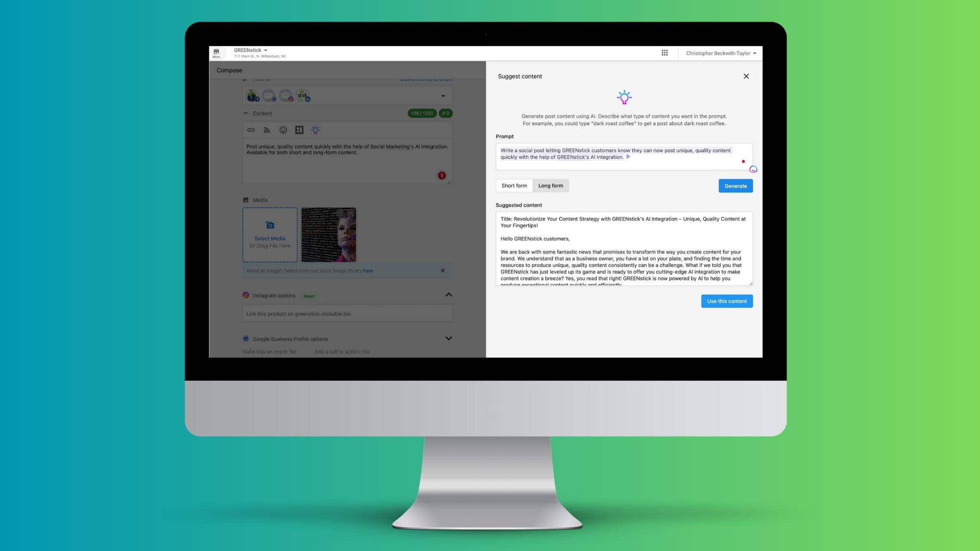Expand Google Business Profile options section

pos(450,338)
